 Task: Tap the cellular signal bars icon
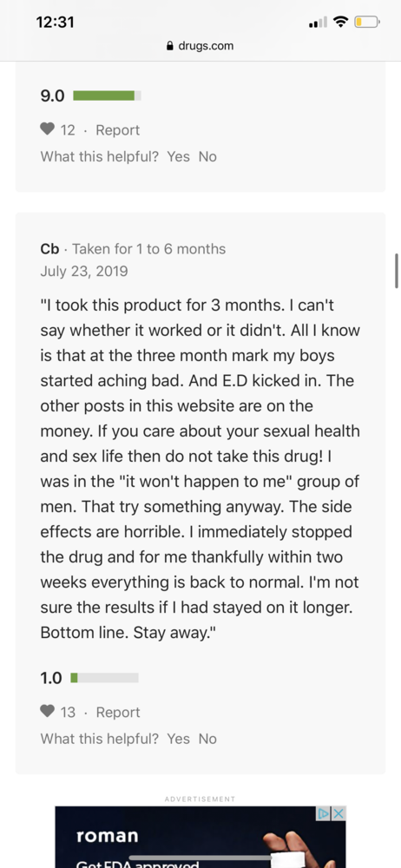318,23
